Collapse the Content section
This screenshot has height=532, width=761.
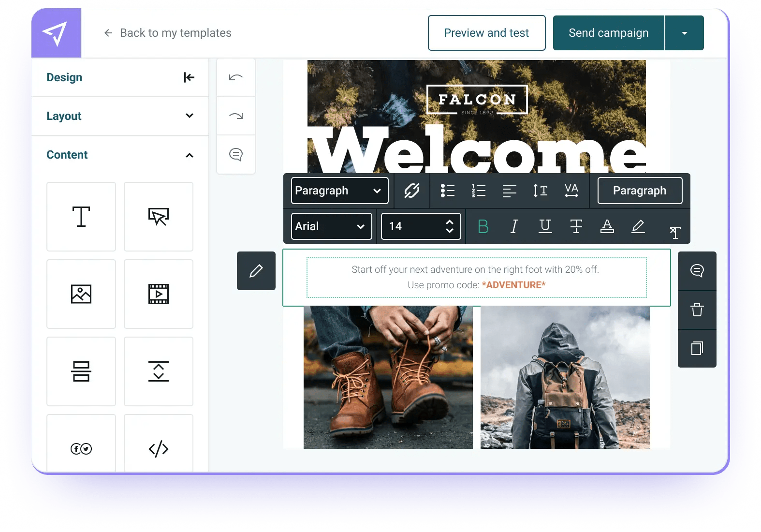click(120, 155)
